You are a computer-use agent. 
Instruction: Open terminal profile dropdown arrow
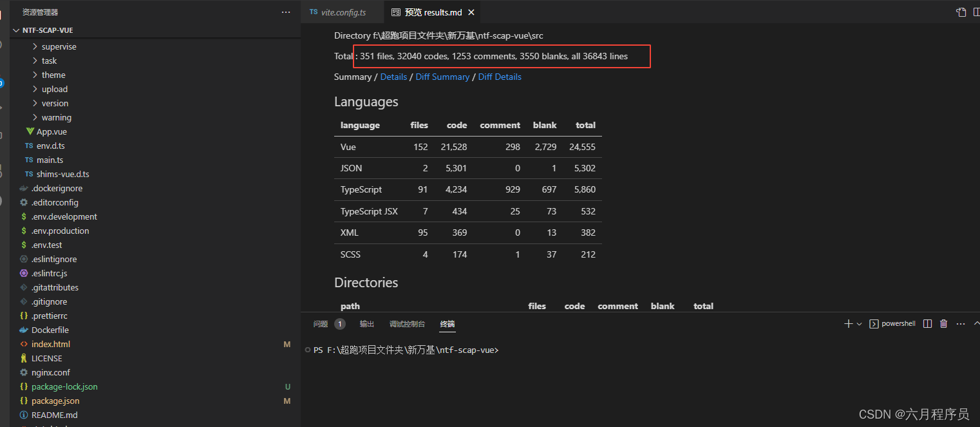tap(858, 323)
